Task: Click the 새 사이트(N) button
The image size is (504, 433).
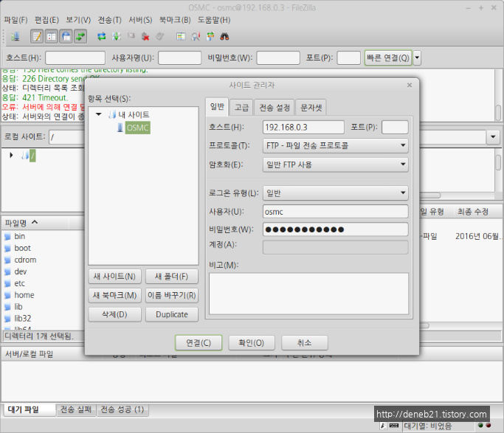Action: 114,277
